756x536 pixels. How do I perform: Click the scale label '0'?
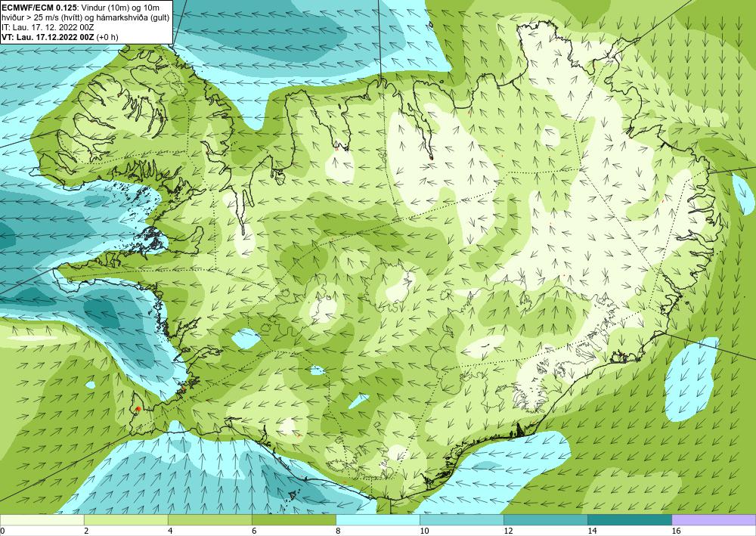click(x=2, y=531)
